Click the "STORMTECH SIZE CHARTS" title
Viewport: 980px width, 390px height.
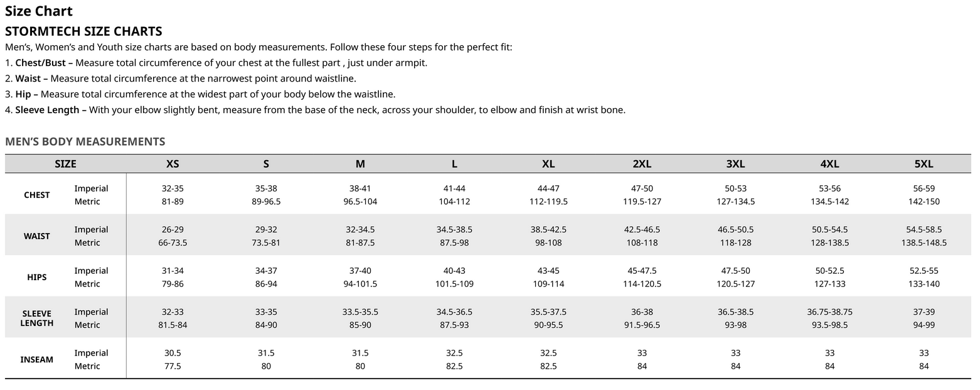point(83,31)
